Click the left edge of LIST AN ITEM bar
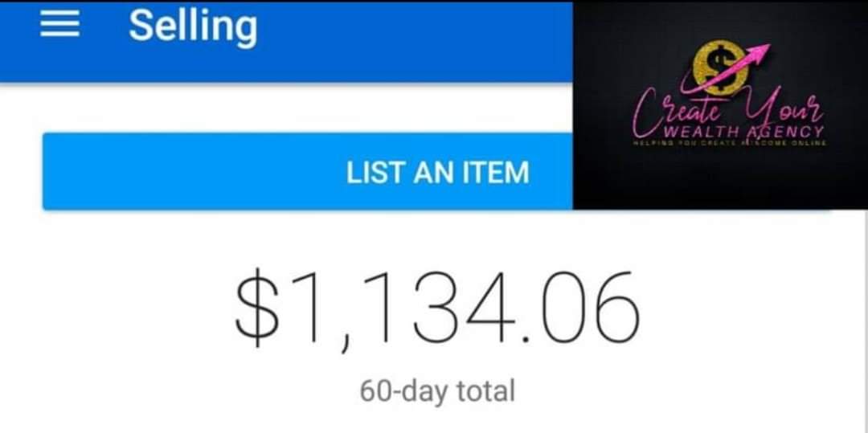The height and width of the screenshot is (433, 868). click(55, 171)
